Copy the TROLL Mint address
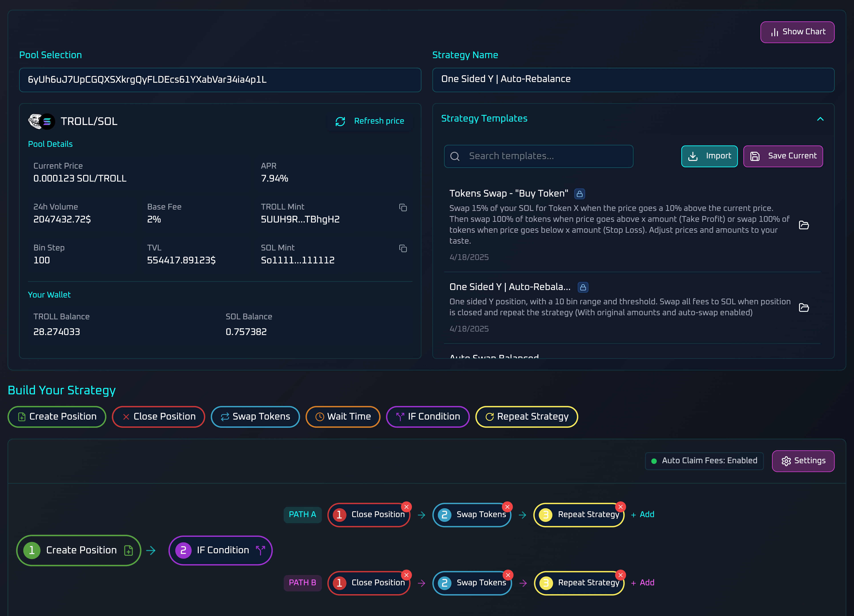Viewport: 854px width, 616px height. 403,207
